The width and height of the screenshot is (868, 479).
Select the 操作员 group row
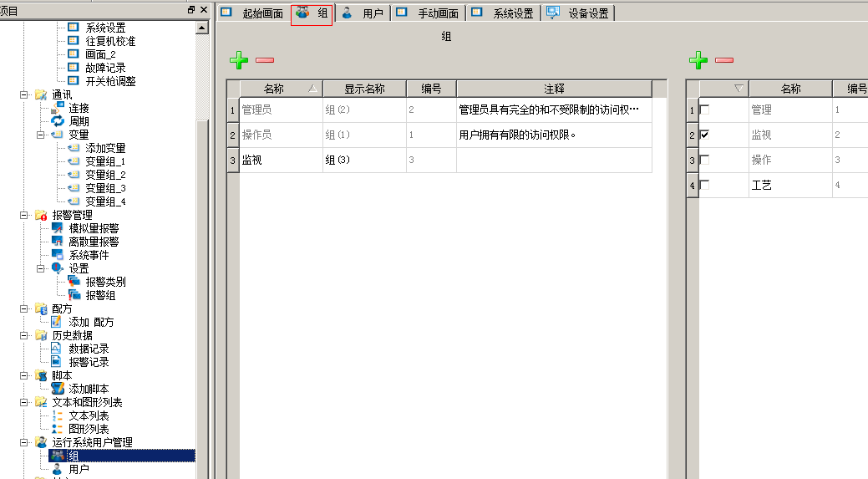point(440,135)
